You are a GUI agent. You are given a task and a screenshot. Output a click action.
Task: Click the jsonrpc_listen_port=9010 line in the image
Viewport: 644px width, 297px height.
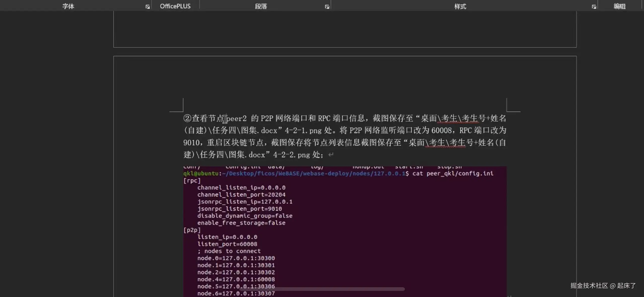point(239,209)
